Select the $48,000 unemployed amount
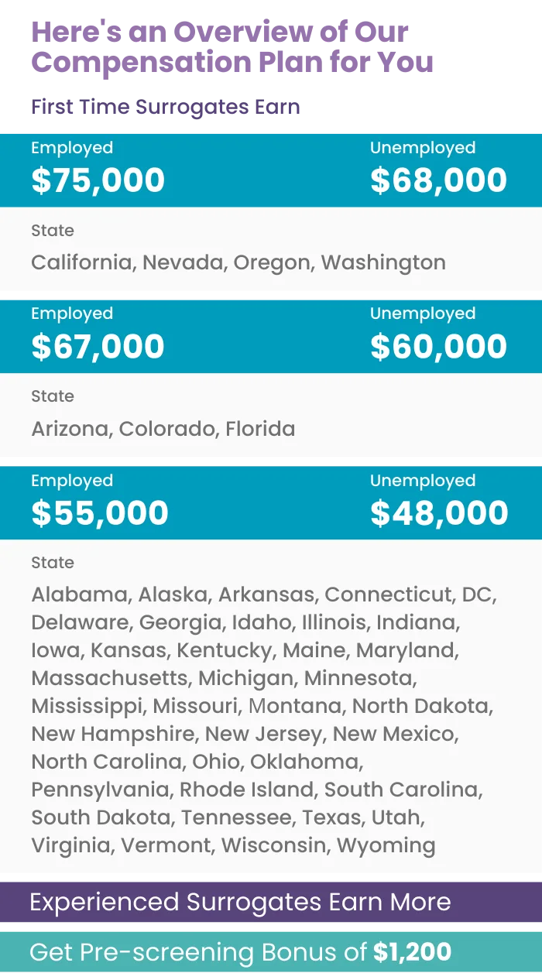Screen dimensions: 542x980 [439, 513]
